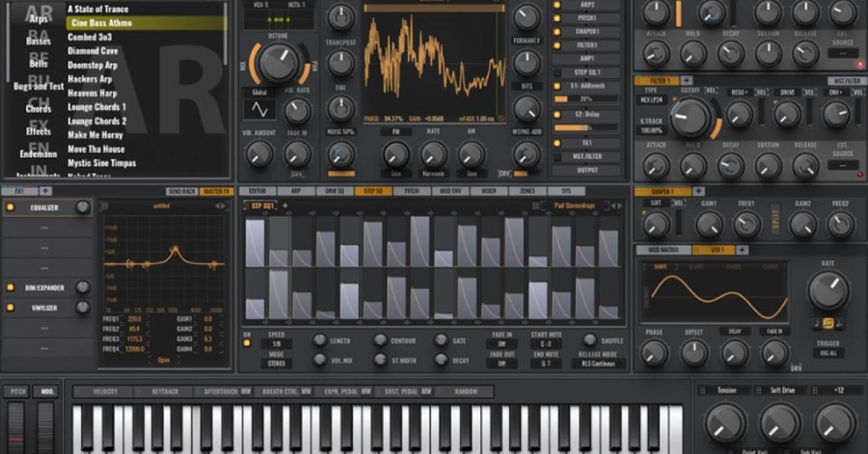Open the SEND RACK tab
868x454 pixels.
point(182,191)
